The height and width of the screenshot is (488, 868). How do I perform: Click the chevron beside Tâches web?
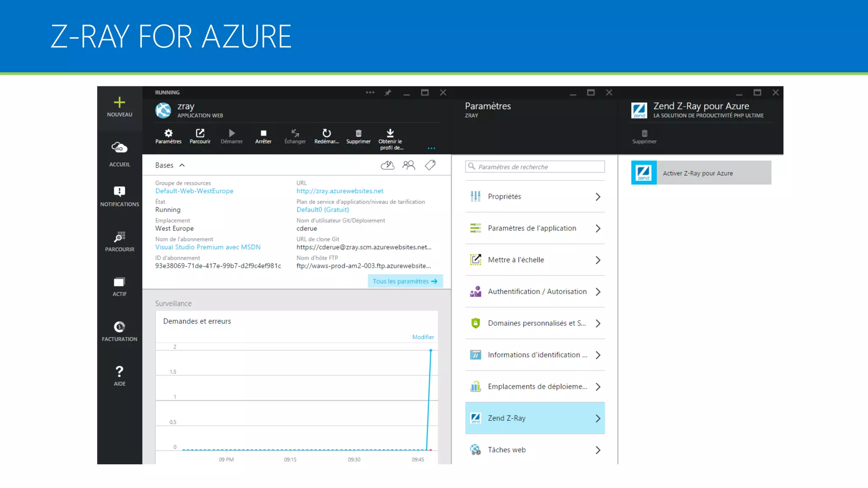(598, 450)
